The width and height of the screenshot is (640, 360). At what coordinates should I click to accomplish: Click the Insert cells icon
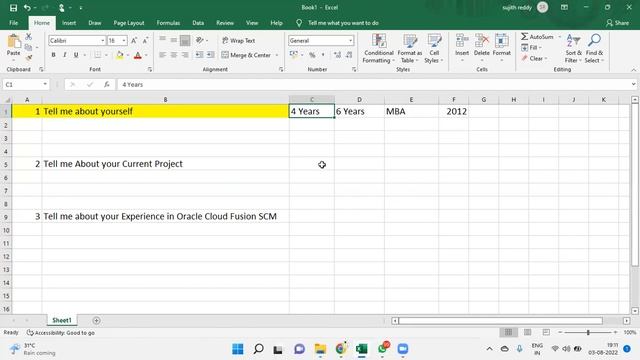coord(462,41)
